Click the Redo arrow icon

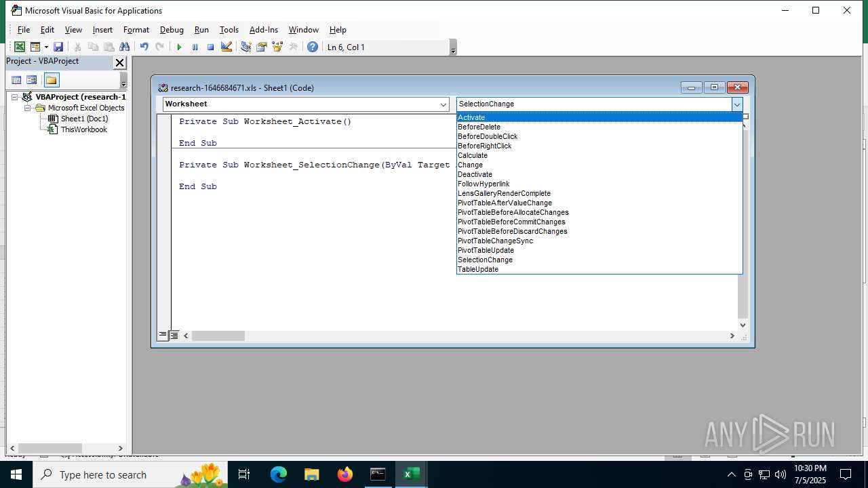click(159, 47)
